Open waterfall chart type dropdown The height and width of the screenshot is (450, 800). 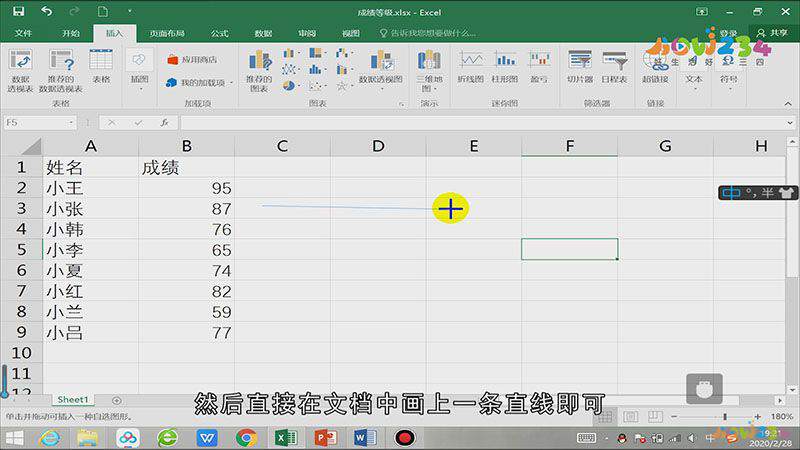pyautogui.click(x=344, y=53)
